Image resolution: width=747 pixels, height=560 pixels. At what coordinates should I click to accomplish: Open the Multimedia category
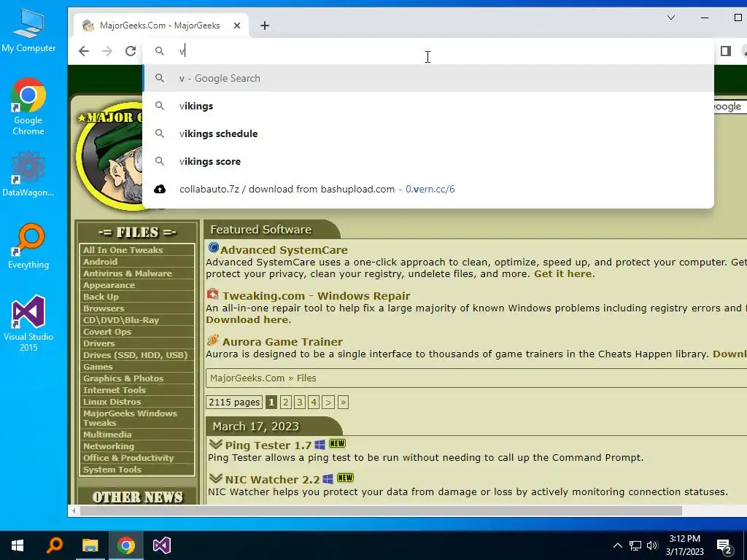pos(107,435)
